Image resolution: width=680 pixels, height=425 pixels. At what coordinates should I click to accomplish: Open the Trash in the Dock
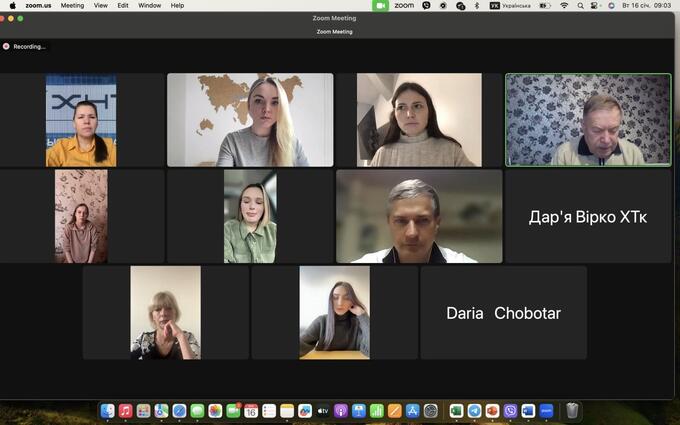click(572, 411)
